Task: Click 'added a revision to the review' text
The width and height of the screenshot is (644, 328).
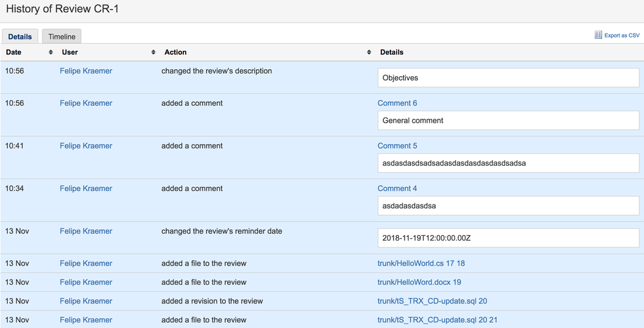Action: tap(212, 302)
